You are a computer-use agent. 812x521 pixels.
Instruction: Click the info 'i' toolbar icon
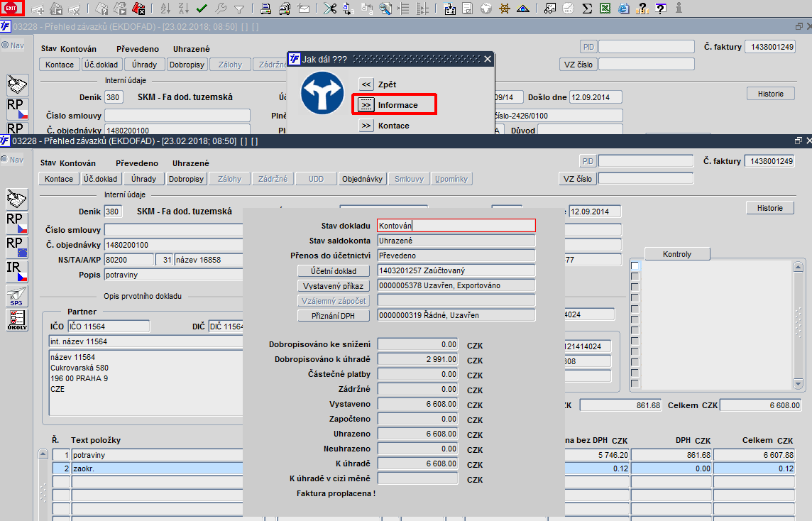click(x=679, y=8)
